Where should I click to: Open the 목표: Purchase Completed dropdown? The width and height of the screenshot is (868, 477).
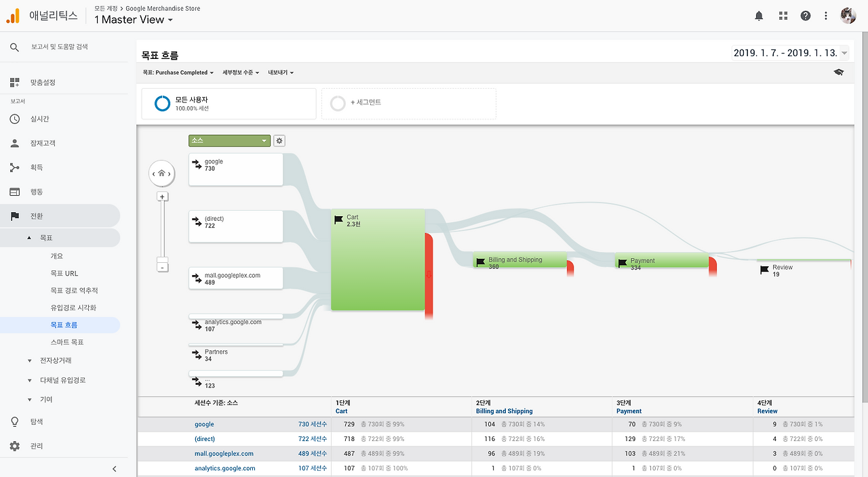[178, 72]
